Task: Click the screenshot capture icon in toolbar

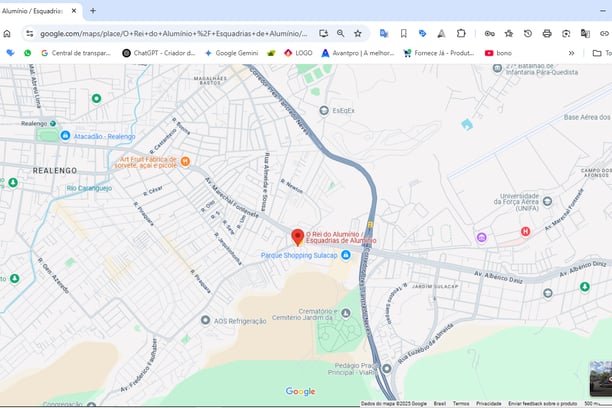Action: pos(566,34)
